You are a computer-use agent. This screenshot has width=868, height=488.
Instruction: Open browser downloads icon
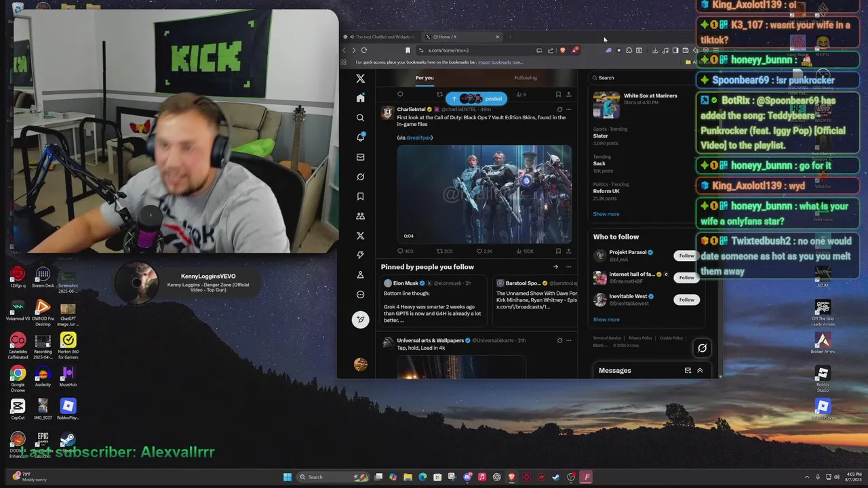(x=655, y=50)
